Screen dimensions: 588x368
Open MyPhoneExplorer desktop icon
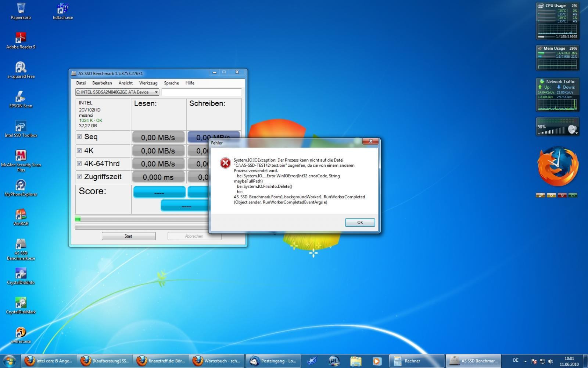pos(21,188)
